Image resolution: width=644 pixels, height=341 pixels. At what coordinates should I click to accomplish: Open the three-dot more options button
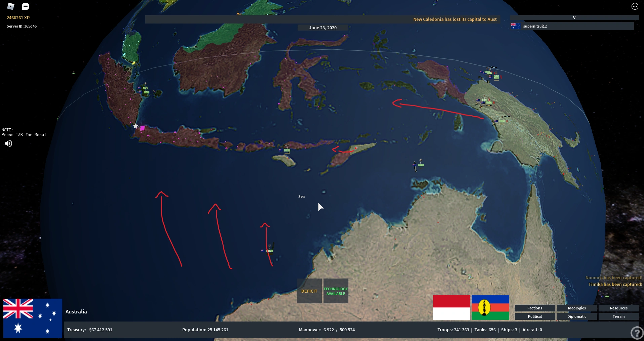[x=635, y=6]
